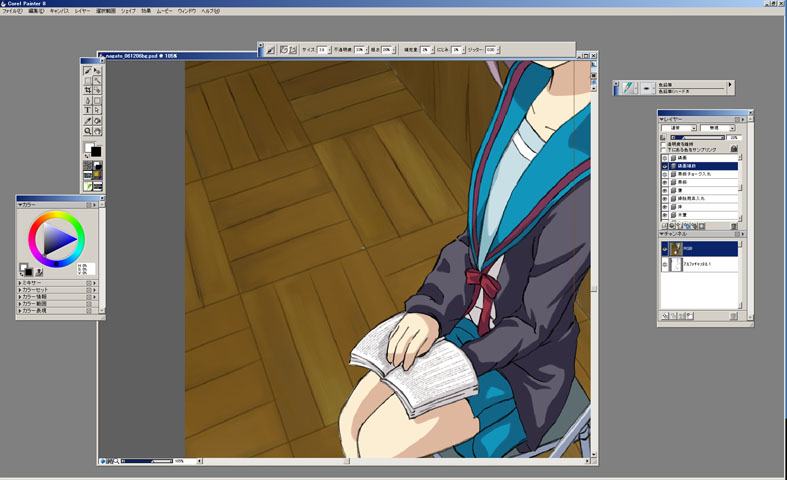This screenshot has width=787, height=480.
Task: Collapse the チャンネル panel
Action: tap(662, 234)
